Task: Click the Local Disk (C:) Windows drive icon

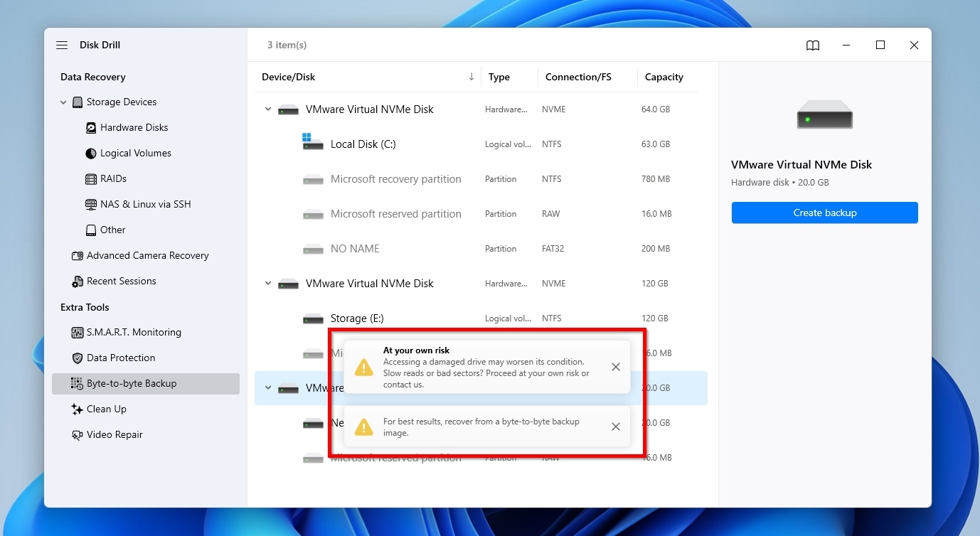Action: tap(313, 141)
